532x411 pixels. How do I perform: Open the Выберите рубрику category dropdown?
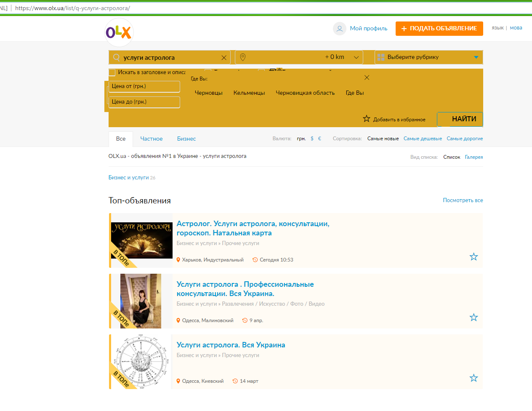tap(428, 57)
